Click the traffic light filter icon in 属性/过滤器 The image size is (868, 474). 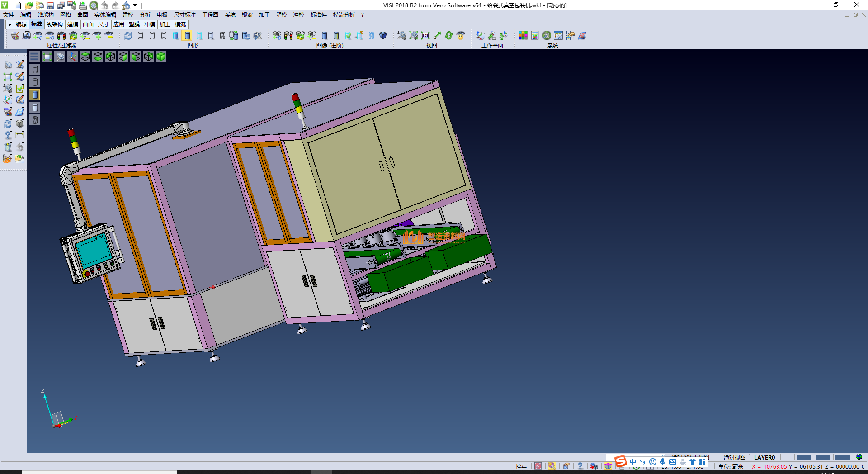61,35
